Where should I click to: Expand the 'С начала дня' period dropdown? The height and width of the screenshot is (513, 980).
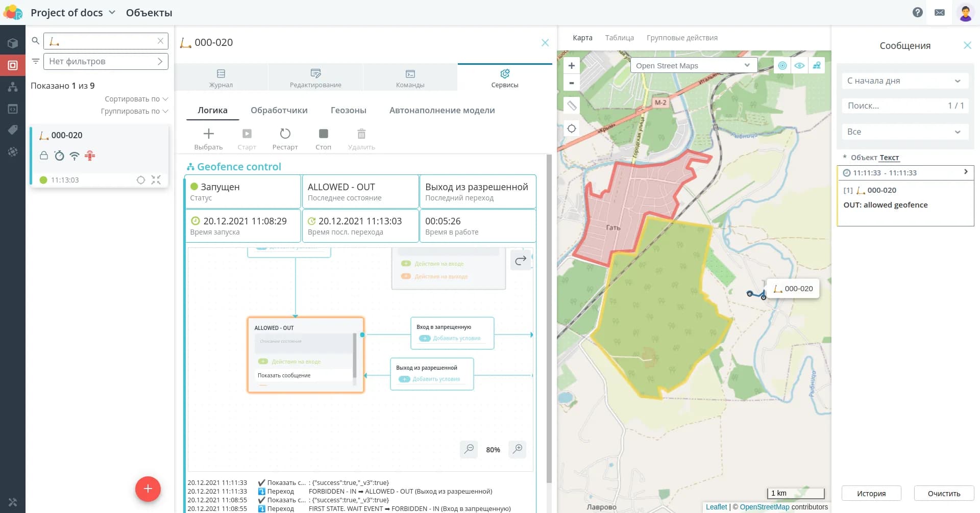point(904,81)
